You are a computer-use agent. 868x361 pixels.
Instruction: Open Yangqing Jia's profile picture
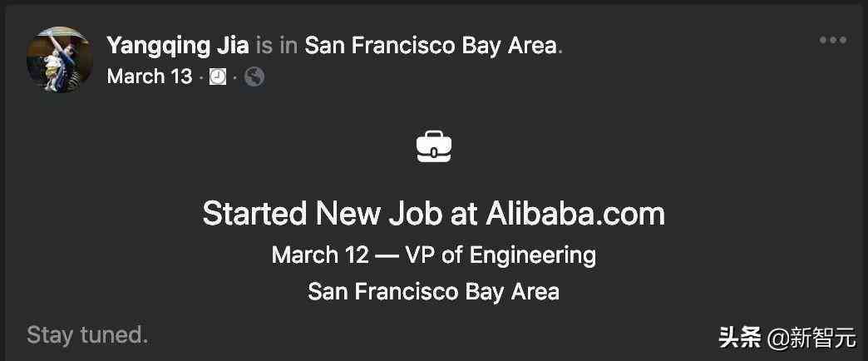[x=60, y=59]
